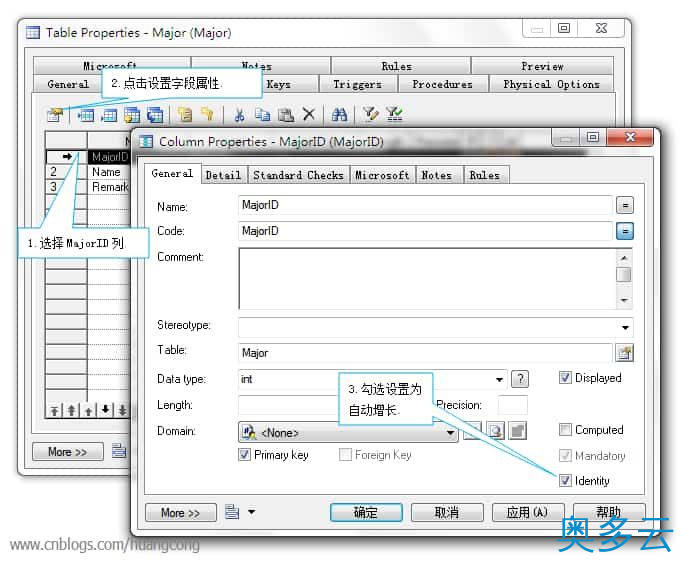Open Table properties icon beside Major field
684x563 pixels.
click(625, 353)
